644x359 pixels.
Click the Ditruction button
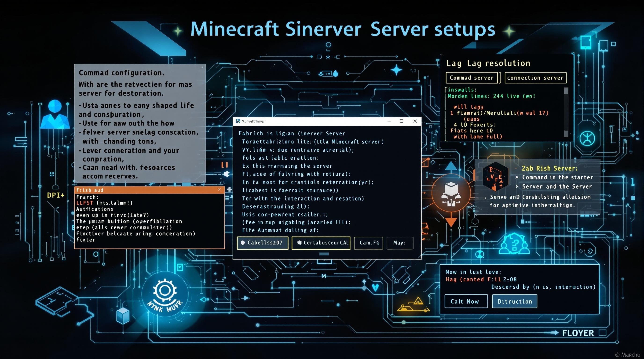pyautogui.click(x=515, y=301)
